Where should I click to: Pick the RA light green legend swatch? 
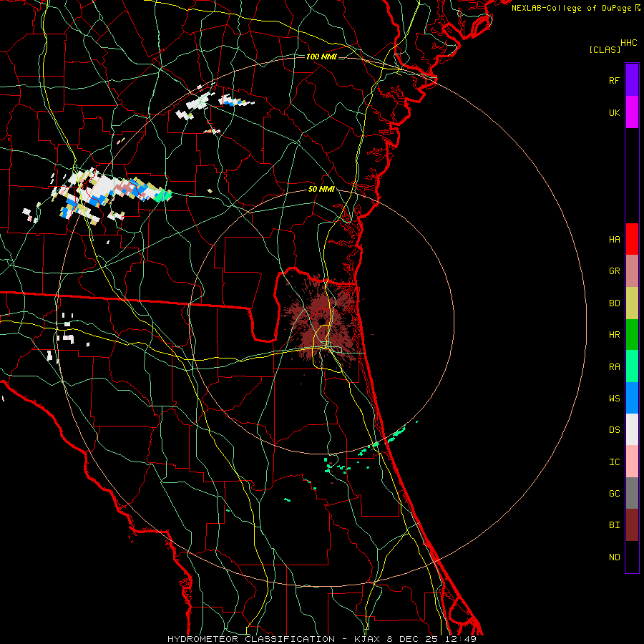click(x=632, y=366)
